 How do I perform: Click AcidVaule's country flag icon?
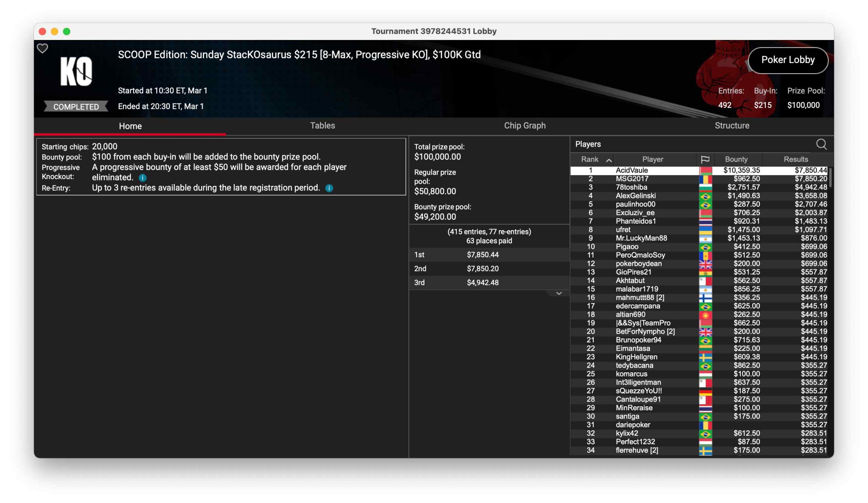click(x=705, y=171)
